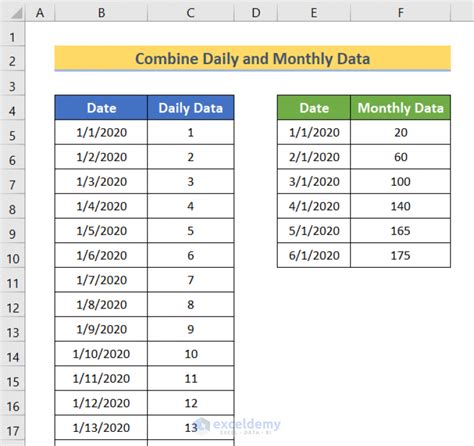Select row 5 header
This screenshot has height=446, width=474.
click(12, 132)
